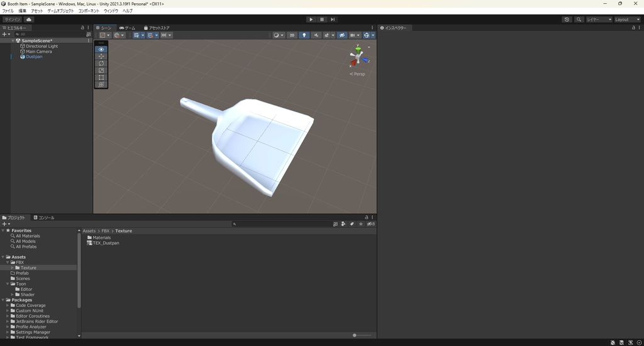The width and height of the screenshot is (644, 346).
Task: Open the アセット menu
Action: [x=36, y=11]
